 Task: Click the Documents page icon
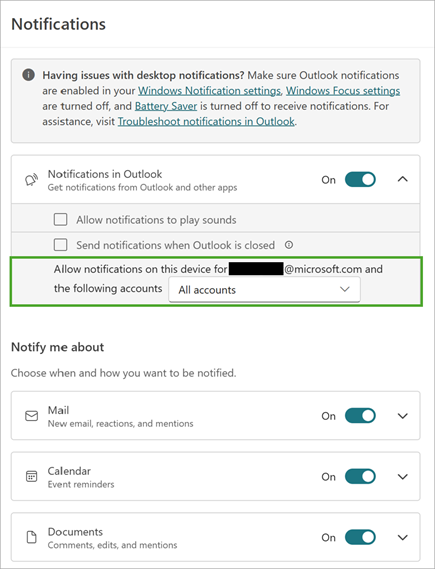click(32, 537)
